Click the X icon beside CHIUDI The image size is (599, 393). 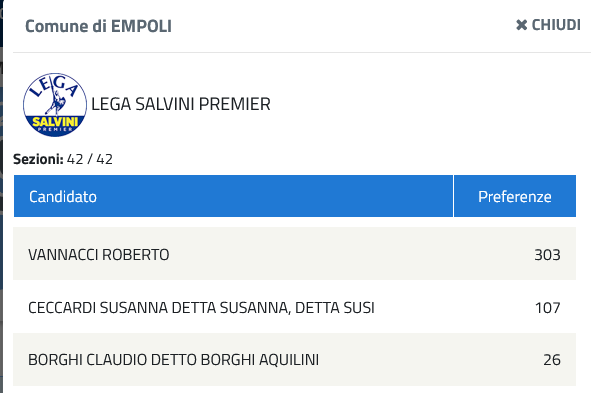(521, 25)
